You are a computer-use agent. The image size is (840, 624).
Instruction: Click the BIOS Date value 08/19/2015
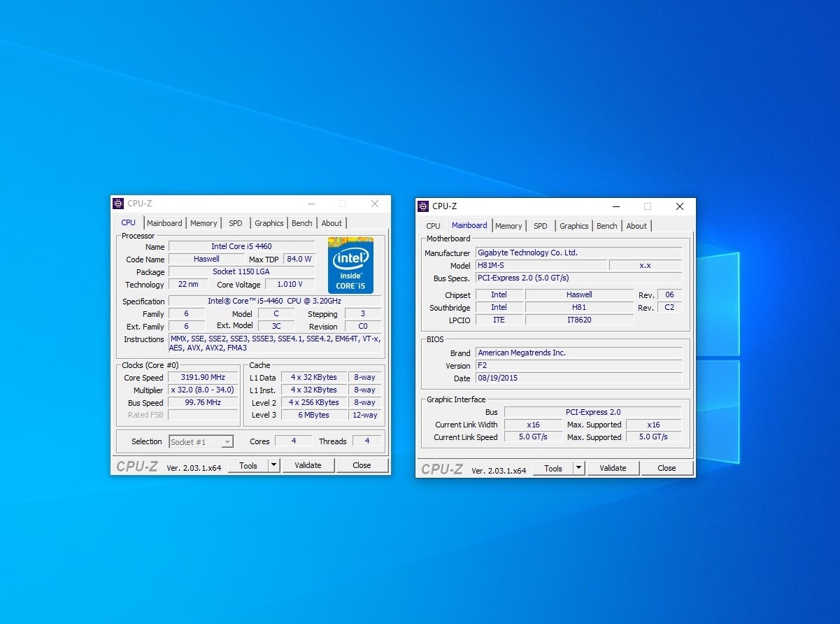tap(578, 378)
